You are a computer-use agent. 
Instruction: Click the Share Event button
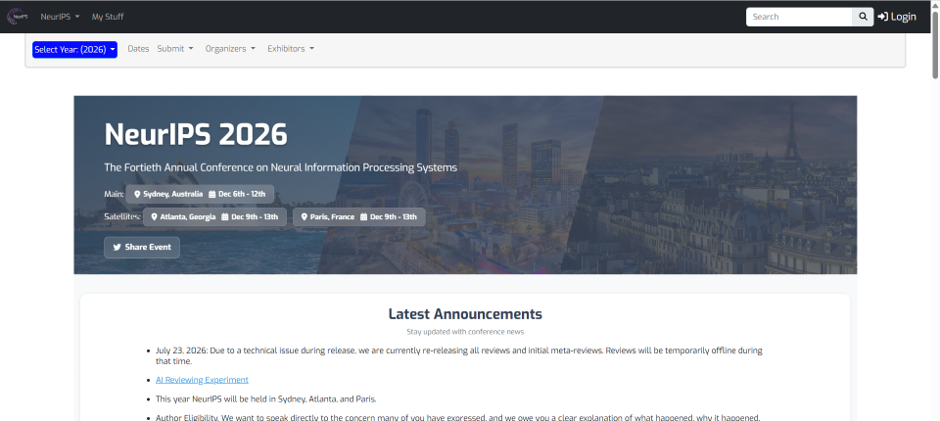point(142,247)
